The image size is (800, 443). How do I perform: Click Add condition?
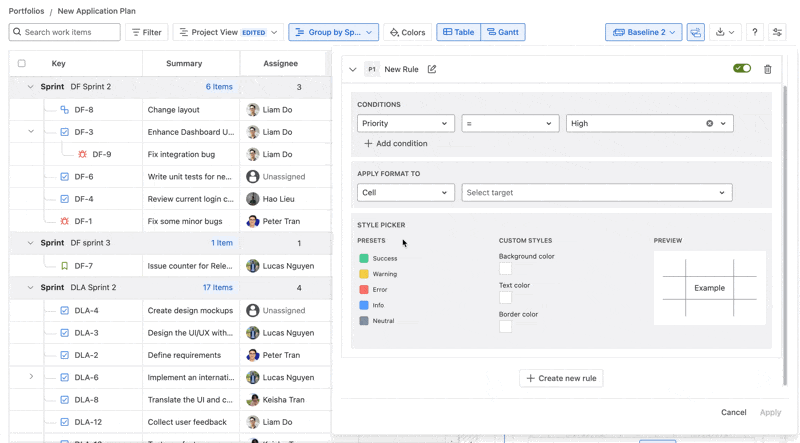(396, 144)
